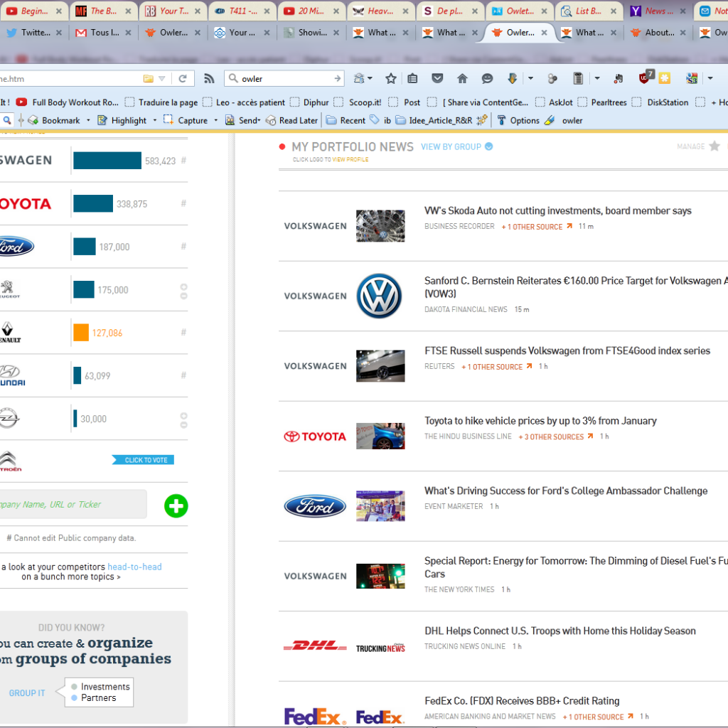Open the Toyota price hike headline
728x728 pixels.
pos(540,421)
